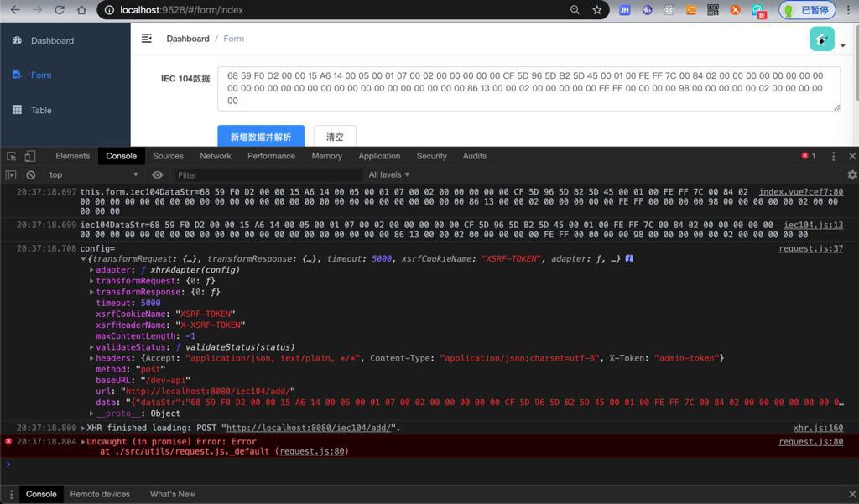
Task: Click into the IEC 104 data textarea
Action: 528,89
